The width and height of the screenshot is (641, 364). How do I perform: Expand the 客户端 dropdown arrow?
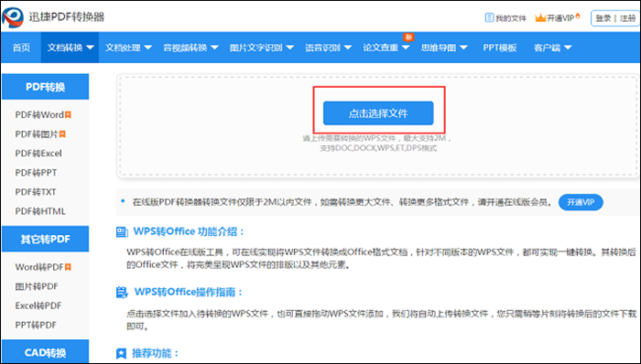click(568, 48)
